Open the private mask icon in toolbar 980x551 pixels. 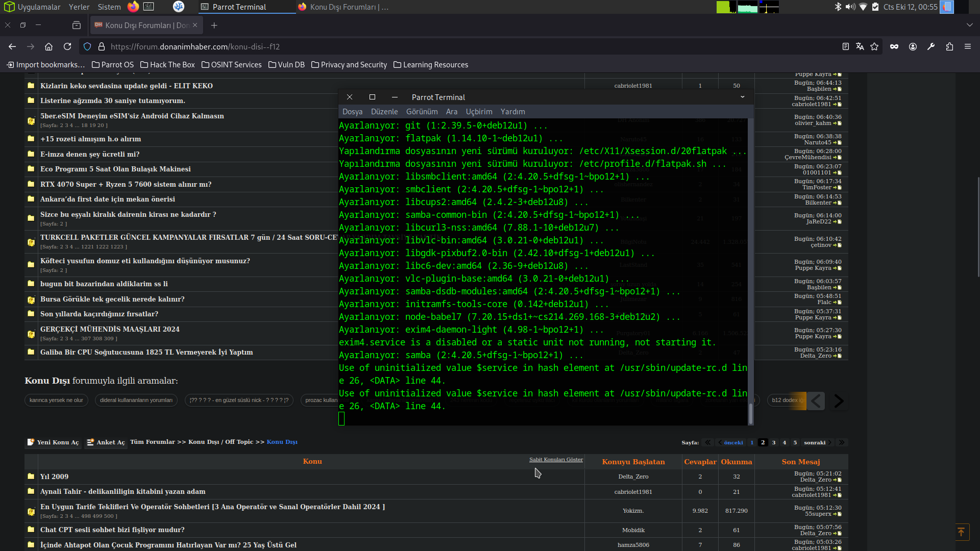click(894, 46)
